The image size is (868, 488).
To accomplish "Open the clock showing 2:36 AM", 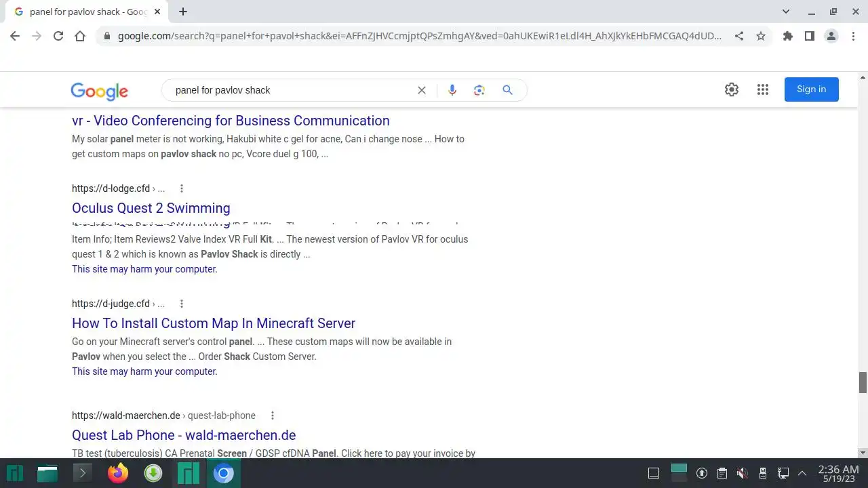I will (838, 473).
